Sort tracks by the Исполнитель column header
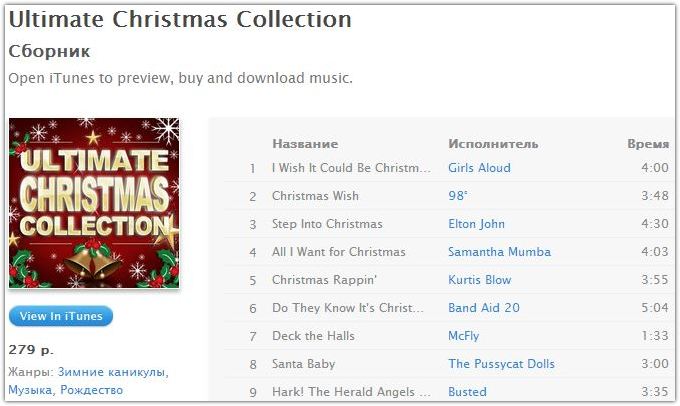This screenshot has height=406, width=680. [493, 144]
